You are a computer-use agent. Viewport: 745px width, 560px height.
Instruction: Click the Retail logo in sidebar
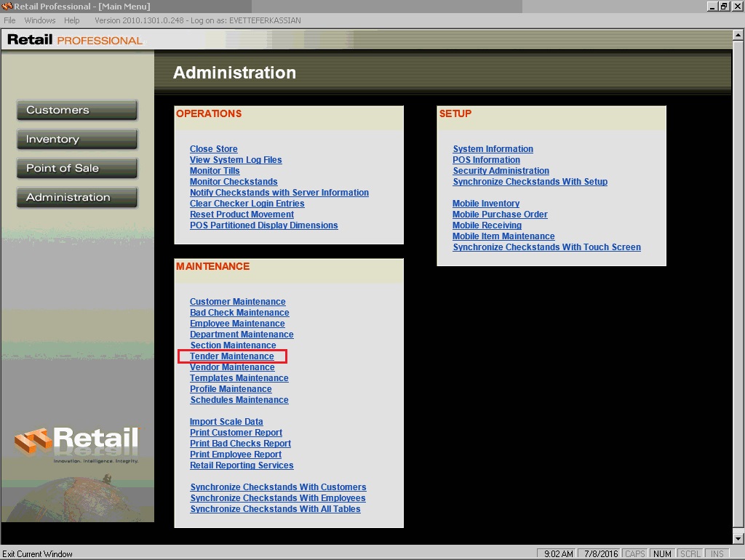[x=76, y=442]
